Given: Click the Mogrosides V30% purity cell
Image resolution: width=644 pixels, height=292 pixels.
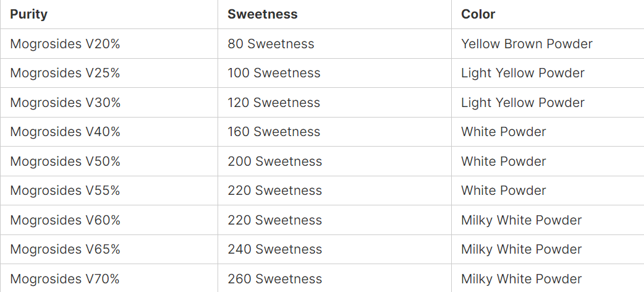Looking at the screenshot, I should tap(65, 103).
